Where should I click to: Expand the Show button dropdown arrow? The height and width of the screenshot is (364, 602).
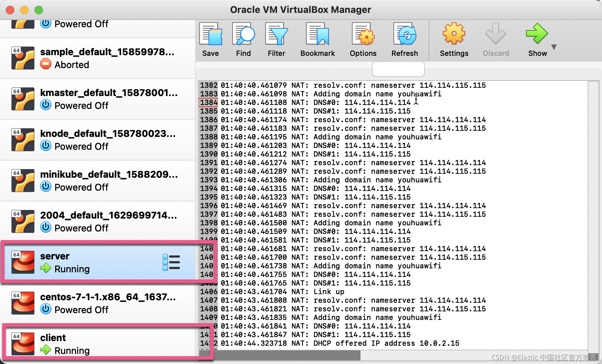click(554, 47)
